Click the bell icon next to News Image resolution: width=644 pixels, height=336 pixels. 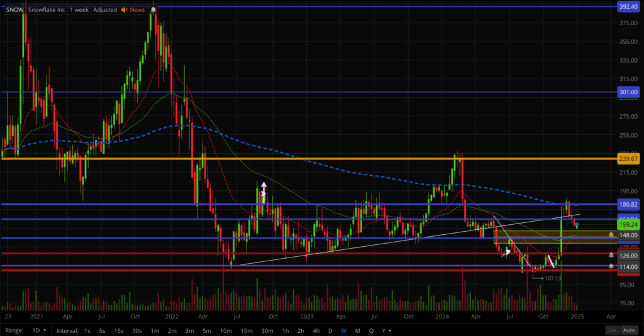[x=153, y=10]
